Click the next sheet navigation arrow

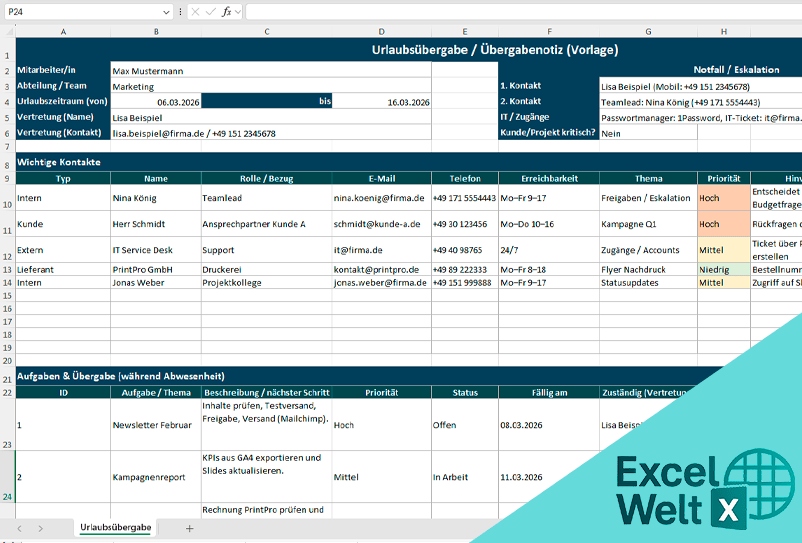[x=40, y=527]
